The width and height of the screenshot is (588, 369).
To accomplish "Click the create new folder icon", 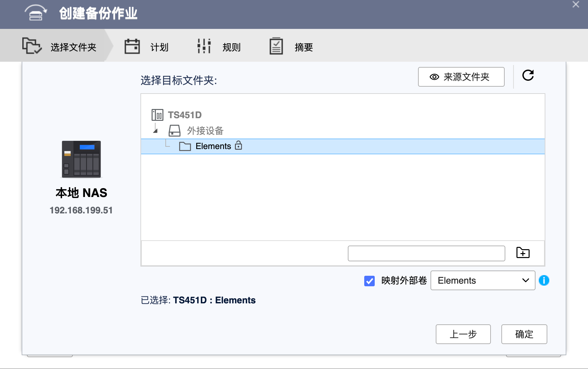I will [523, 253].
